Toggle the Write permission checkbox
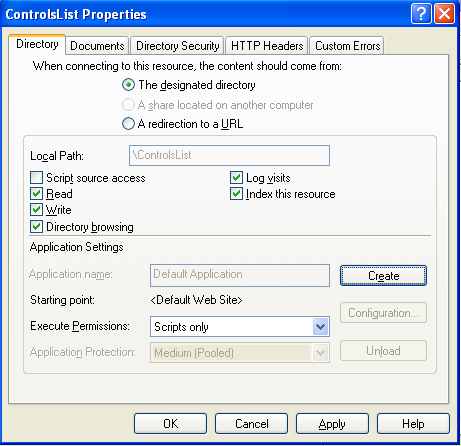This screenshot has height=446, width=461. coord(36,210)
